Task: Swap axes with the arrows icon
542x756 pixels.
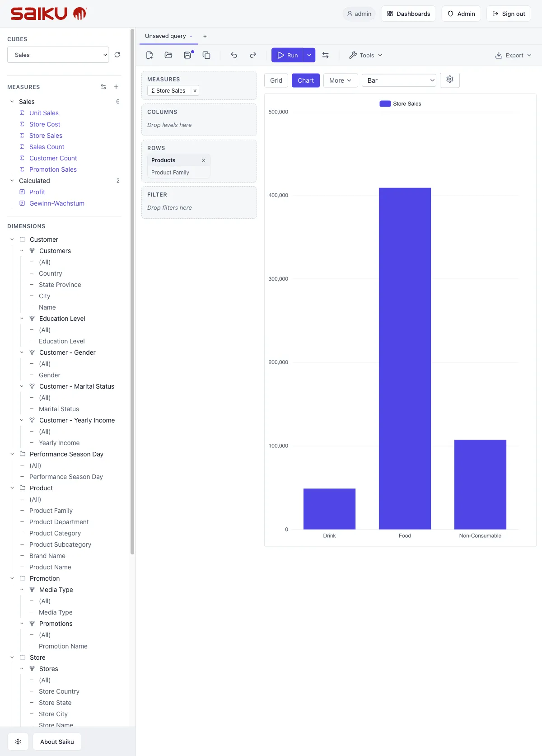Action: (x=325, y=55)
